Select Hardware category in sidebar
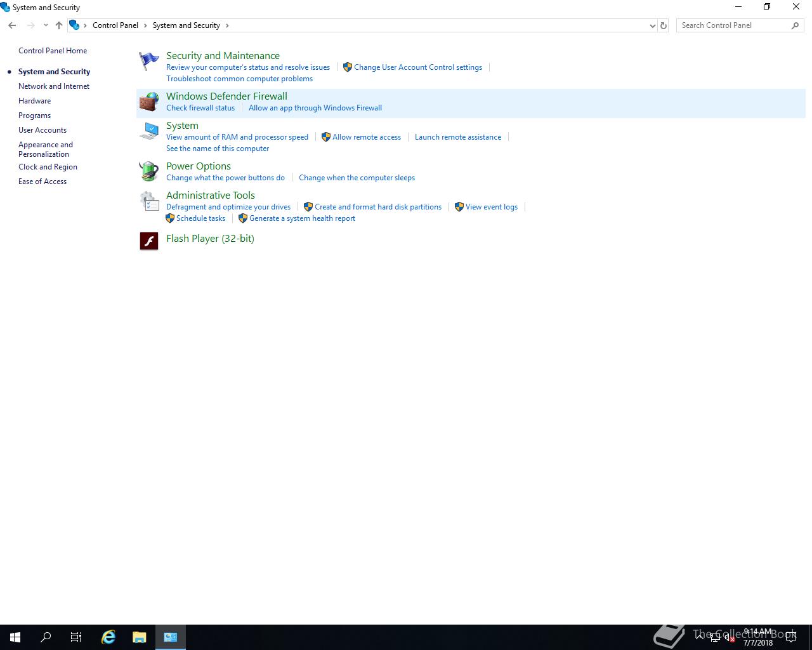 click(x=34, y=101)
